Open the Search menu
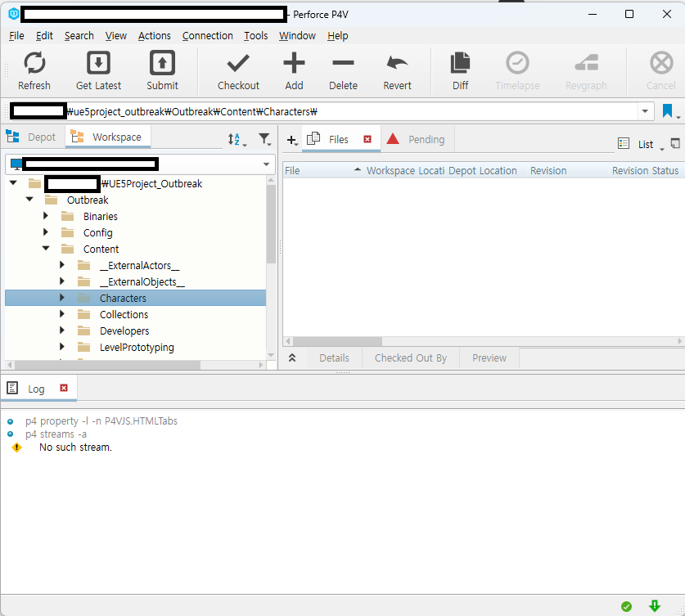The image size is (685, 616). (x=79, y=36)
